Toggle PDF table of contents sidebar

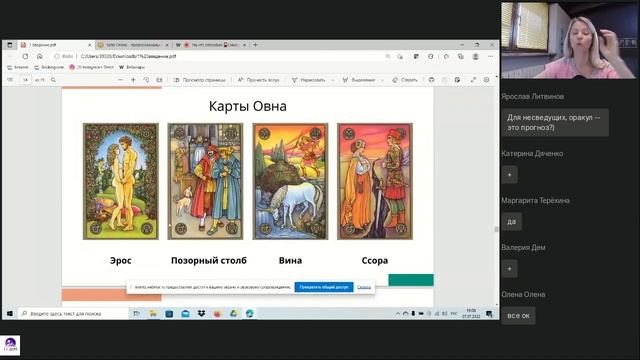tap(10, 80)
